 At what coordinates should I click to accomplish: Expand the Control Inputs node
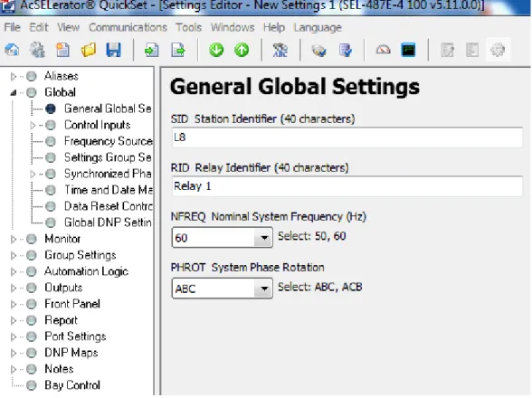[33, 126]
